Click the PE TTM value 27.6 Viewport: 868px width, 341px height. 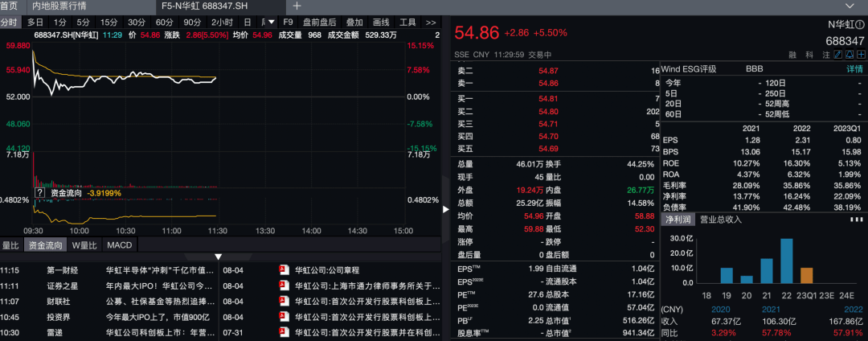tap(536, 294)
